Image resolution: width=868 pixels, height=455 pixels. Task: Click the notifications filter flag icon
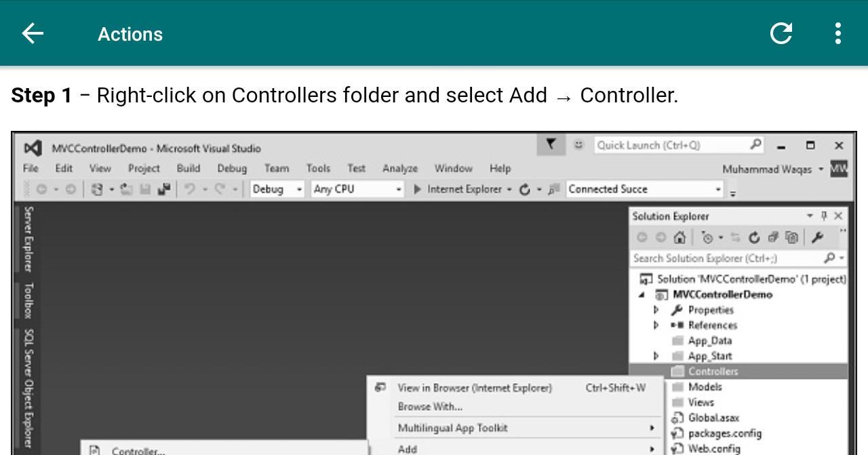click(x=552, y=144)
